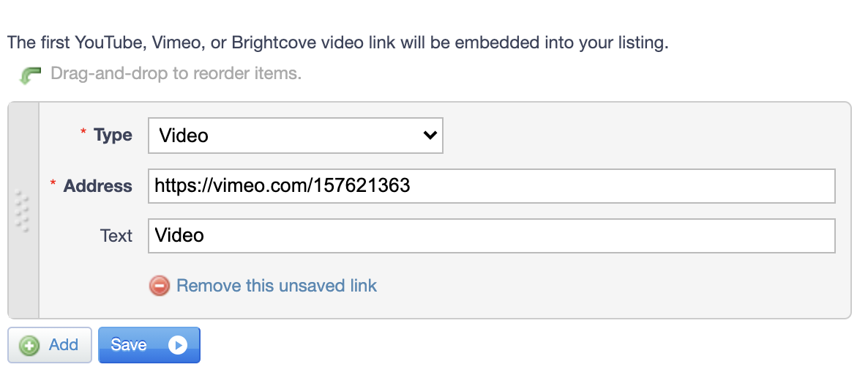
Task: Click the Add button label
Action: pyautogui.click(x=63, y=345)
